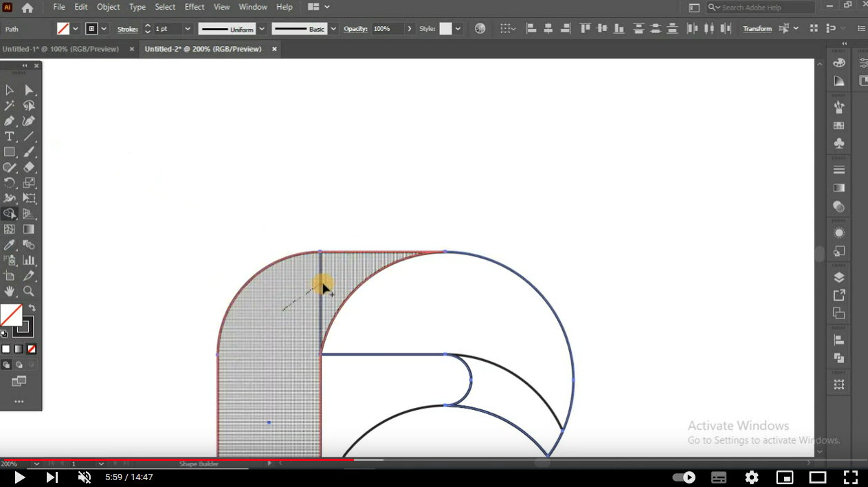868x487 pixels.
Task: Activate the Type tool
Action: 10,136
